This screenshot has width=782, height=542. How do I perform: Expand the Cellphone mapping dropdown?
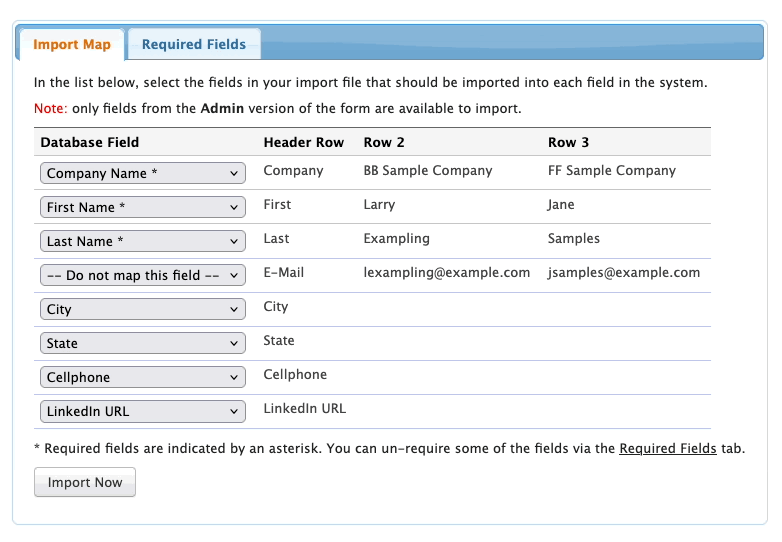(x=143, y=378)
